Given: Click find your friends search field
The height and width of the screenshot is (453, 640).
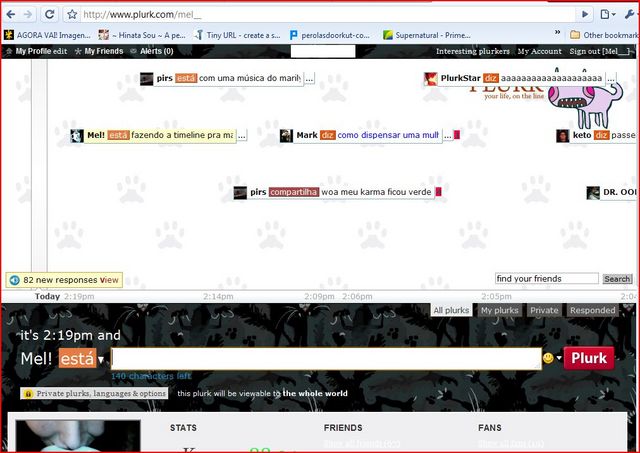Looking at the screenshot, I should (x=547, y=279).
